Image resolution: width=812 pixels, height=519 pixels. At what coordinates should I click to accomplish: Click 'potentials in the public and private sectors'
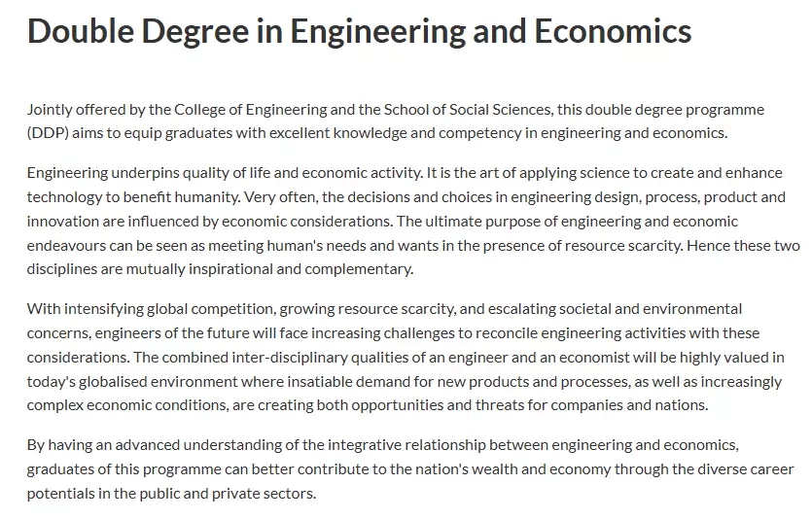pos(171,494)
